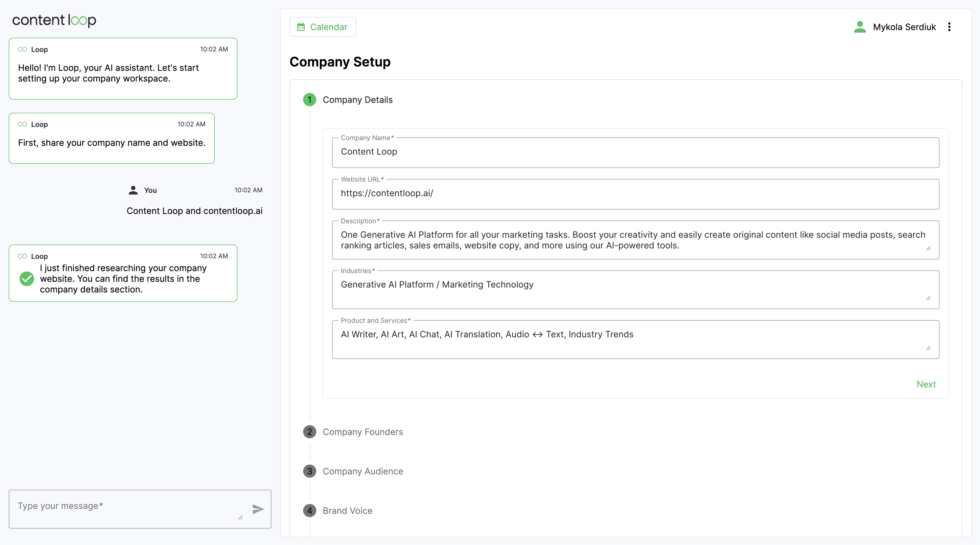Click the Website URL input field
980x545 pixels.
(635, 194)
